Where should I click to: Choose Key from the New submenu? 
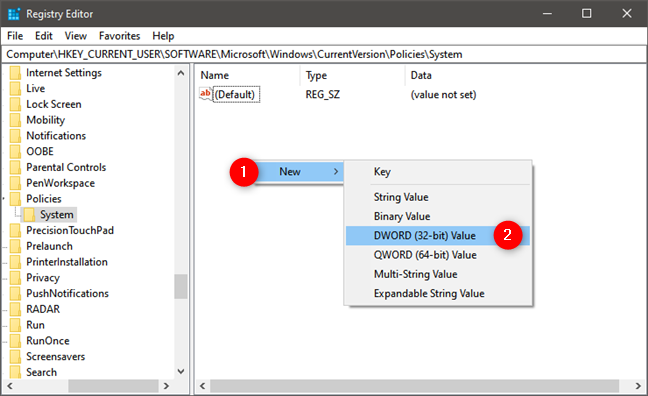(x=438, y=172)
